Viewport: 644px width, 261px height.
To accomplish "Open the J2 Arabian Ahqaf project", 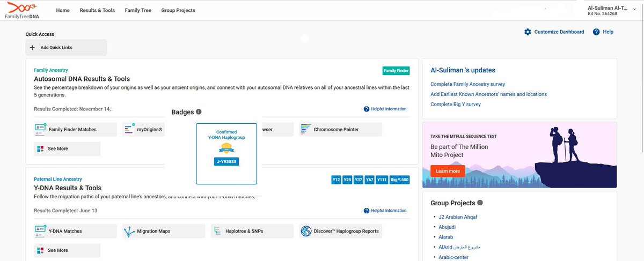I will (x=458, y=217).
